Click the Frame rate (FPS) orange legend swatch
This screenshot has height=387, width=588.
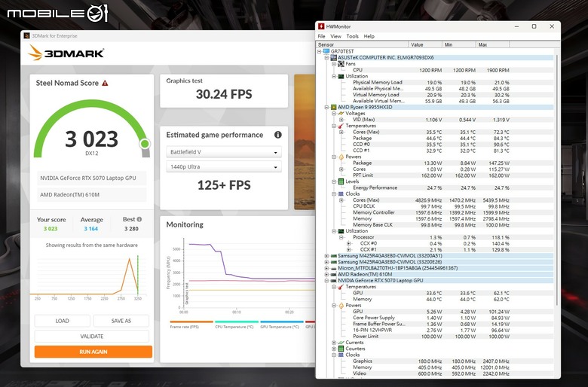[x=191, y=321]
